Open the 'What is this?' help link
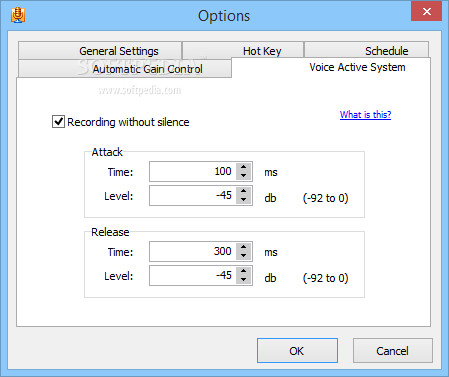The image size is (449, 377). (x=365, y=115)
